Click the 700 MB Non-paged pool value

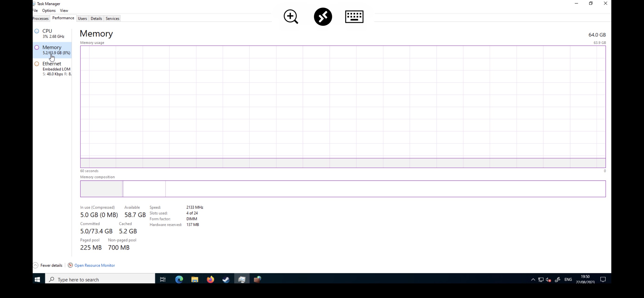(x=119, y=247)
